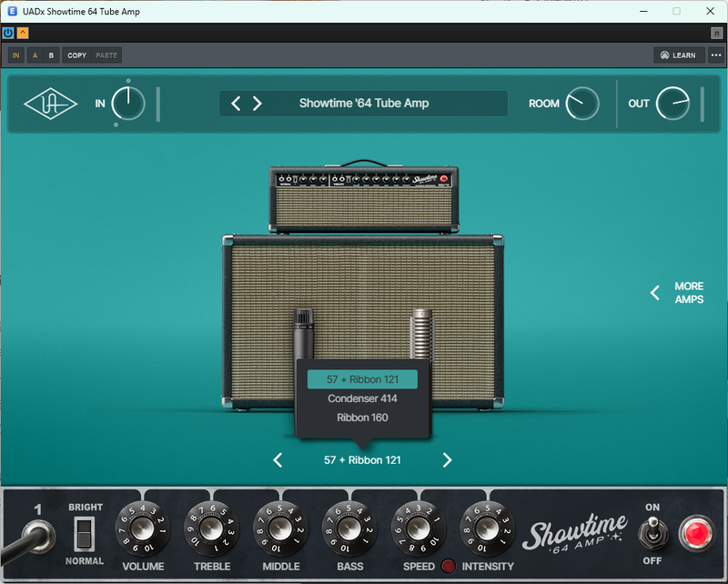
Task: Click the PASTE button
Action: [x=106, y=55]
